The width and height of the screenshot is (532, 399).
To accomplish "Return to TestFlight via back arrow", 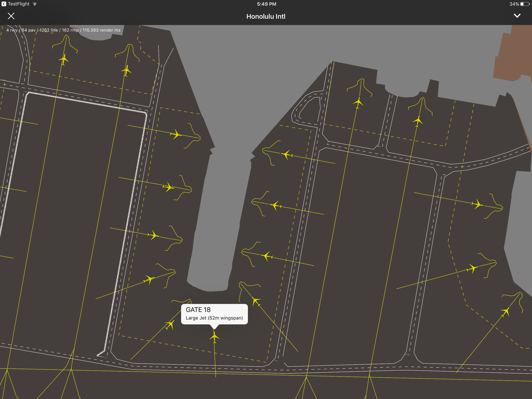I will point(4,4).
